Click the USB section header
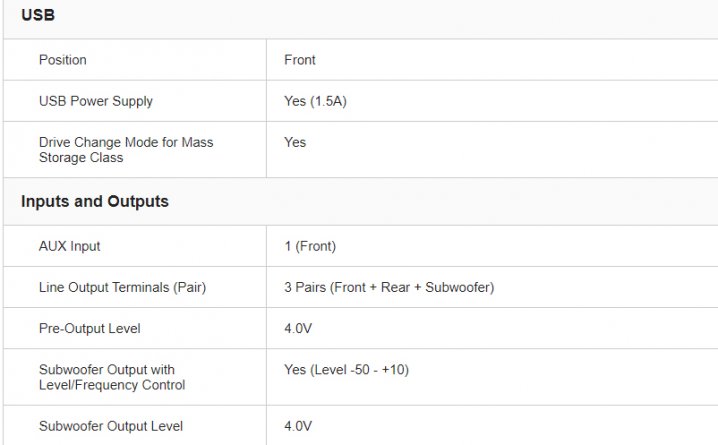This screenshot has width=718, height=445. point(37,17)
